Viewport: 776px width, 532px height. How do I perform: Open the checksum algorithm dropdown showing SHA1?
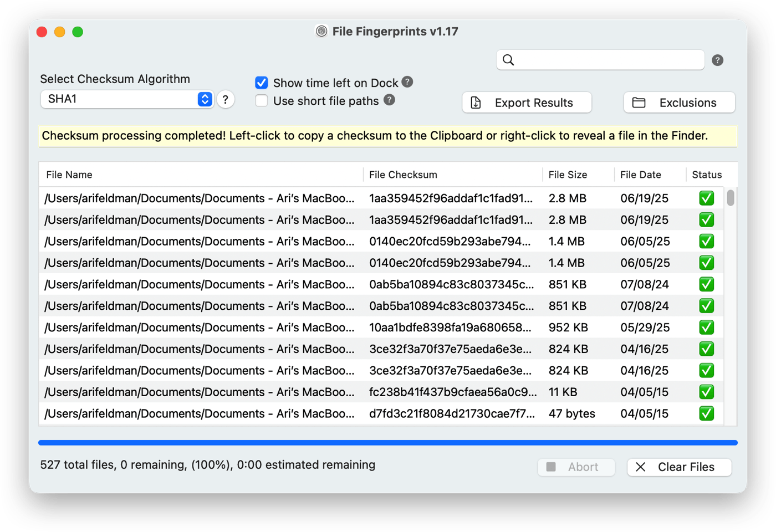click(x=126, y=99)
